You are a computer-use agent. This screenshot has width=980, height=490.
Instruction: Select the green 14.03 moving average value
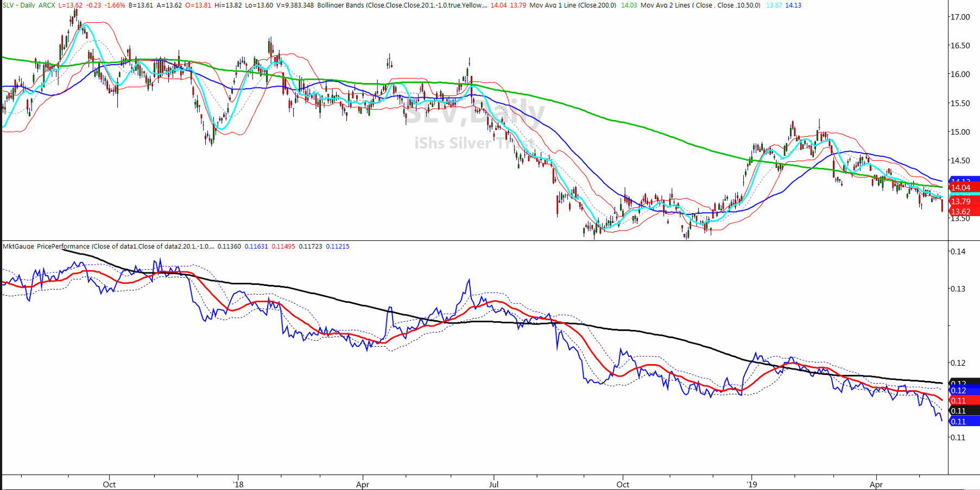pos(629,5)
